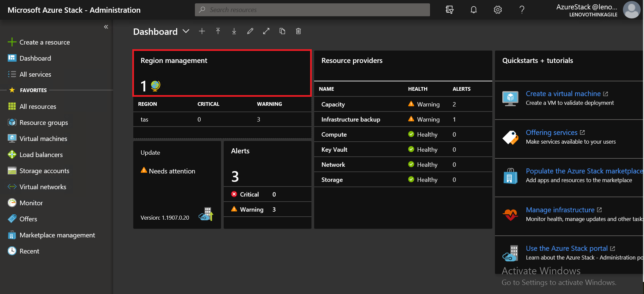Click the Offering services tag icon

510,137
